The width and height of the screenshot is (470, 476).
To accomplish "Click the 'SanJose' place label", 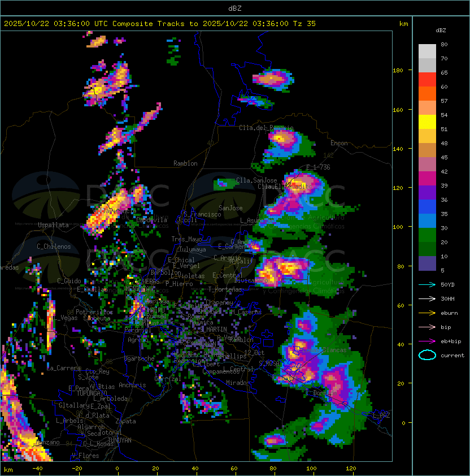I will point(230,208).
